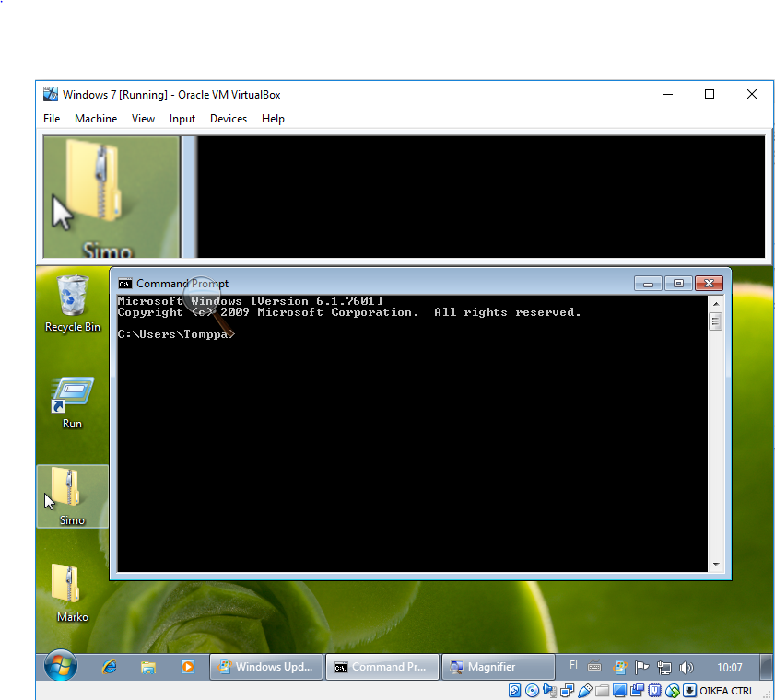Switch to the Command Prompt taskbar button
Image resolution: width=775 pixels, height=700 pixels.
(382, 667)
